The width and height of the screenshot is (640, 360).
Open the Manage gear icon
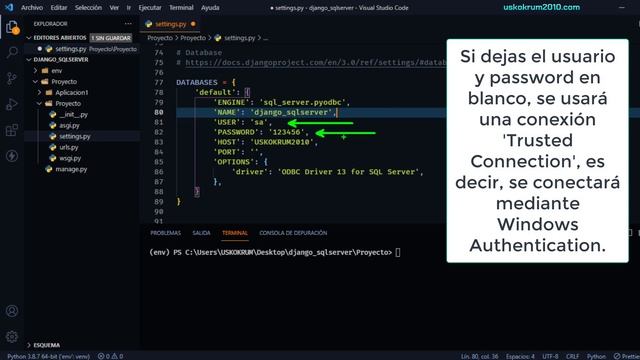click(x=12, y=337)
